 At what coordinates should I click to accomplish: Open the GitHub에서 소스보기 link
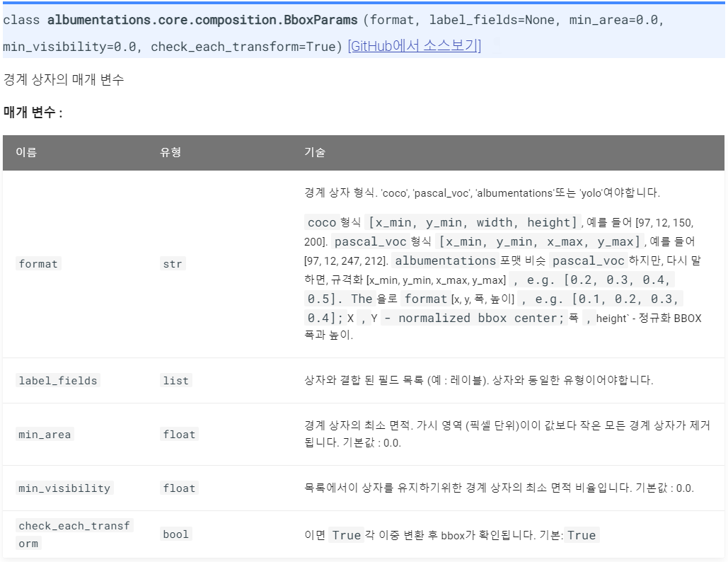click(414, 47)
